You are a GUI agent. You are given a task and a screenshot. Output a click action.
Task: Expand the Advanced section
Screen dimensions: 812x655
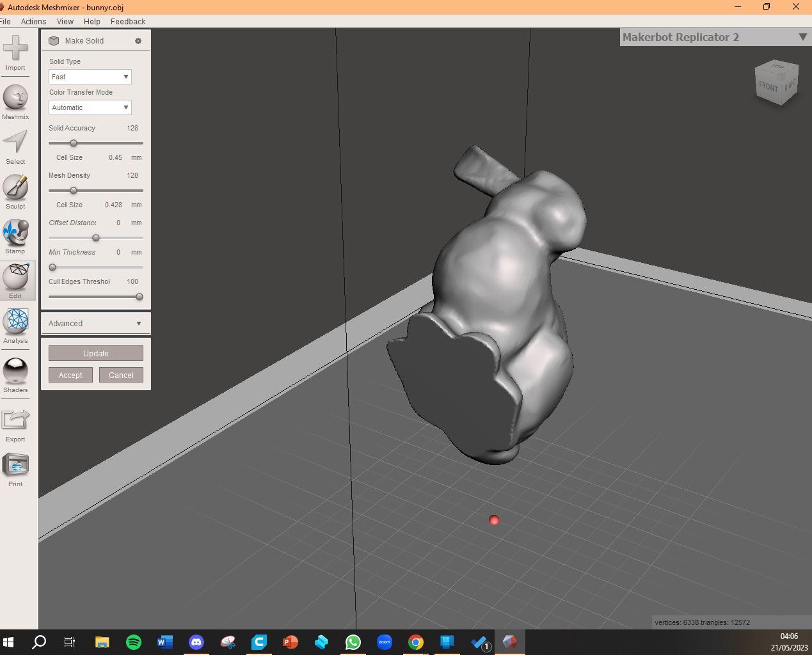(96, 324)
